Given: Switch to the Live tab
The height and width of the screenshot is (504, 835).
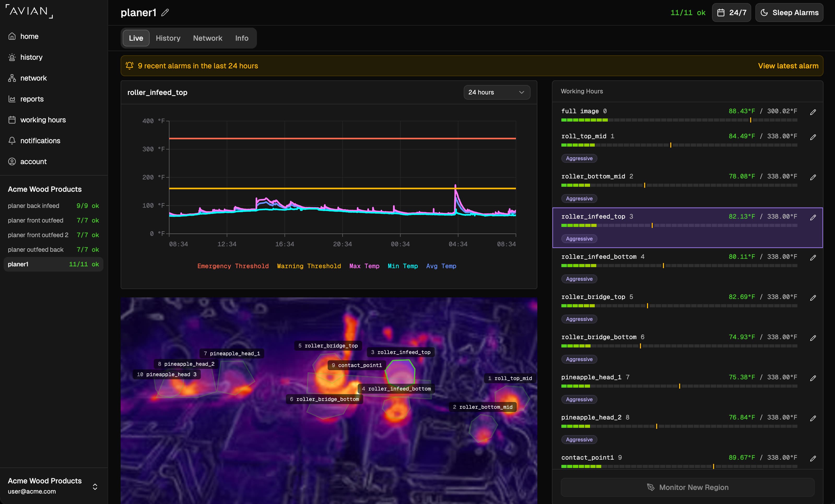Looking at the screenshot, I should (x=136, y=38).
